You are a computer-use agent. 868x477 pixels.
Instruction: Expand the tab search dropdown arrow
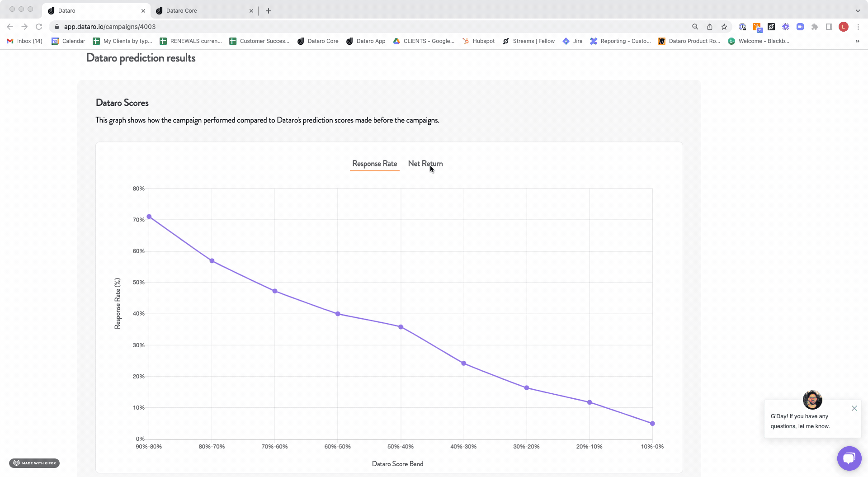[858, 10]
